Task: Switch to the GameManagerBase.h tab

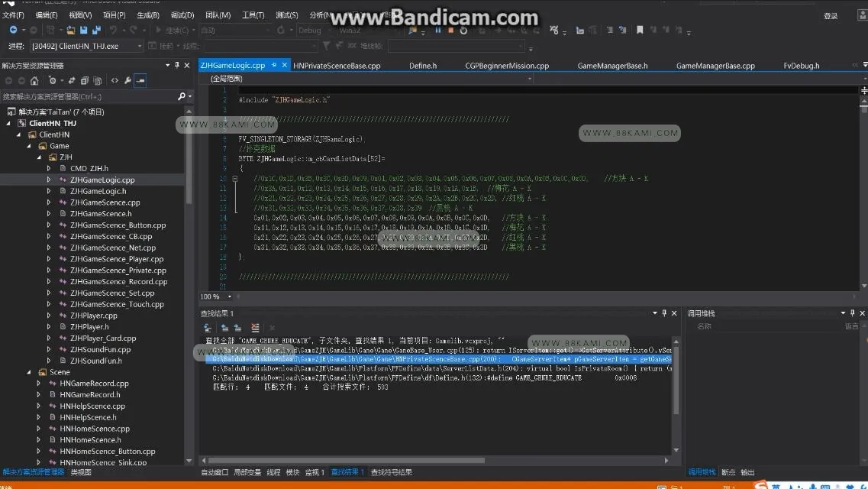Action: coord(612,66)
